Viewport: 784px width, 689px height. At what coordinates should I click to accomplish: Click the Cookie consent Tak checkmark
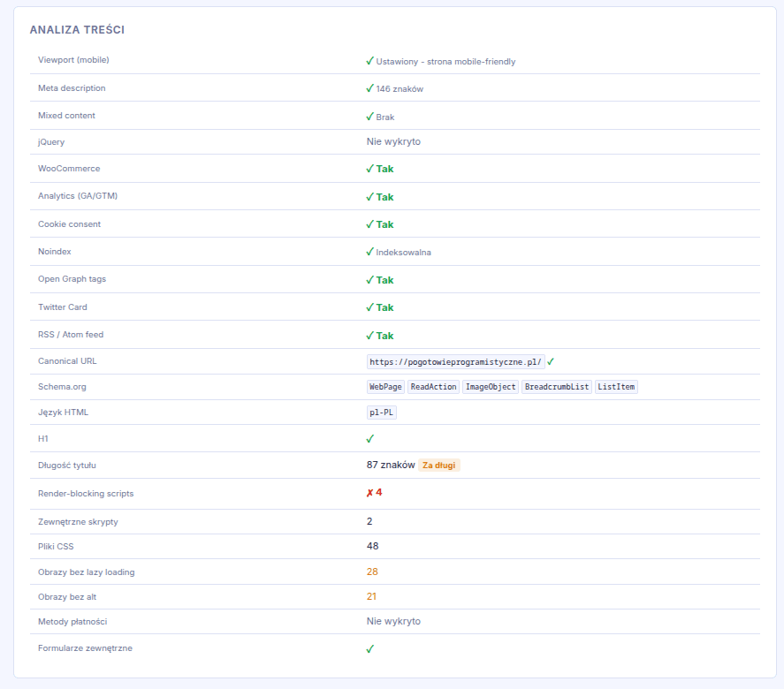(x=370, y=224)
